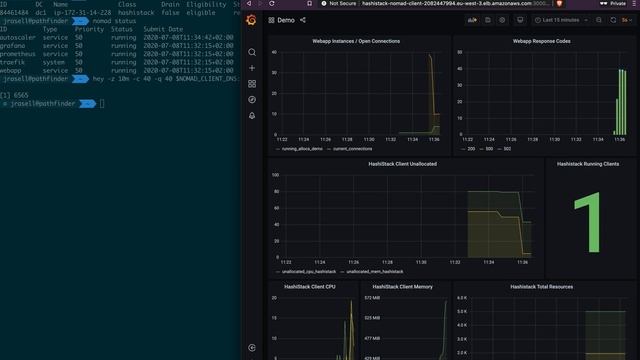Image resolution: width=640 pixels, height=360 pixels.
Task: Click green response bars in Response Codes chart
Action: 621,102
